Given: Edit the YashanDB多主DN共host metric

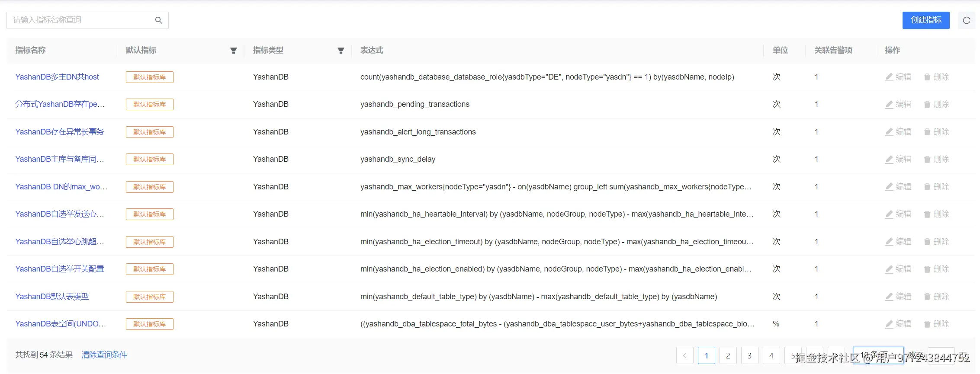Looking at the screenshot, I should pos(898,77).
